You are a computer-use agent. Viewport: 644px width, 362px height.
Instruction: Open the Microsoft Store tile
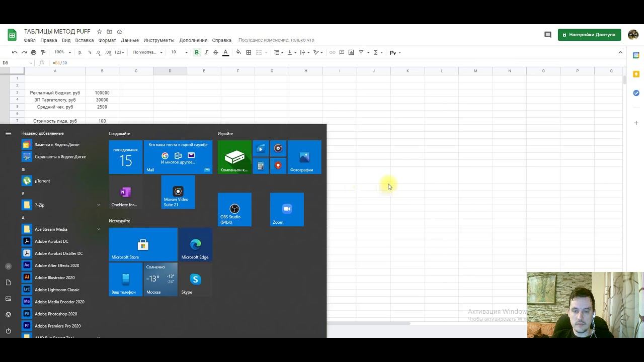tap(143, 244)
